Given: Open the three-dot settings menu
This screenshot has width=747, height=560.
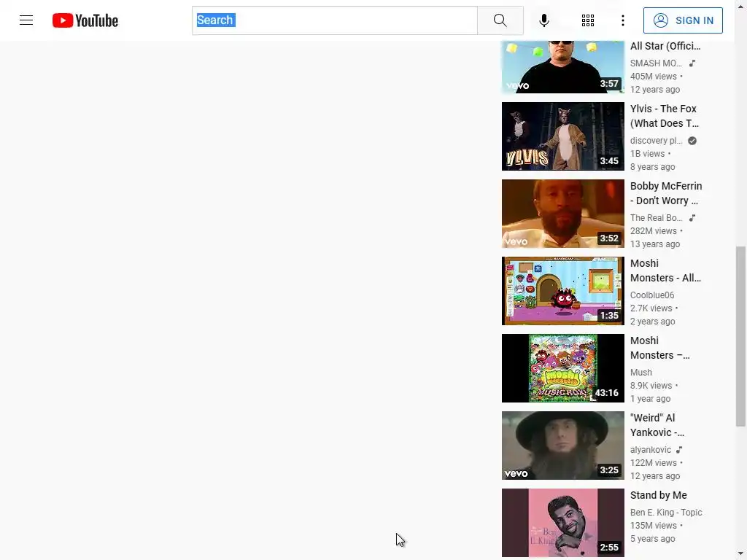Looking at the screenshot, I should pos(623,20).
